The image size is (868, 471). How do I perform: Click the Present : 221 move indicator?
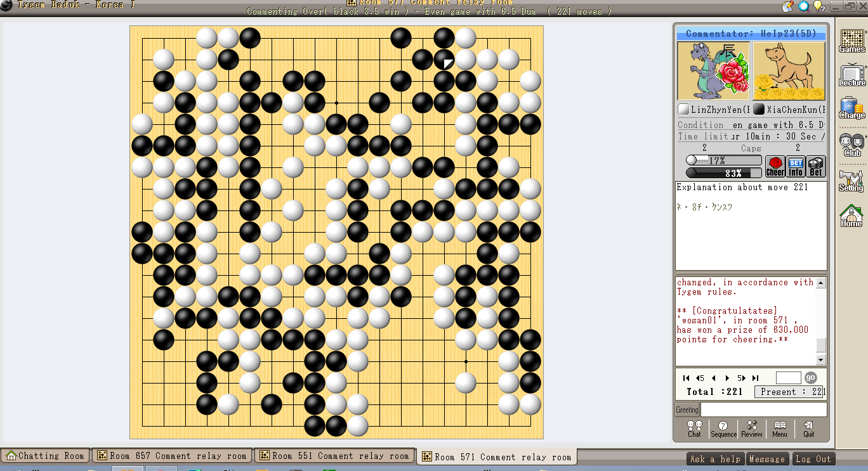point(790,392)
